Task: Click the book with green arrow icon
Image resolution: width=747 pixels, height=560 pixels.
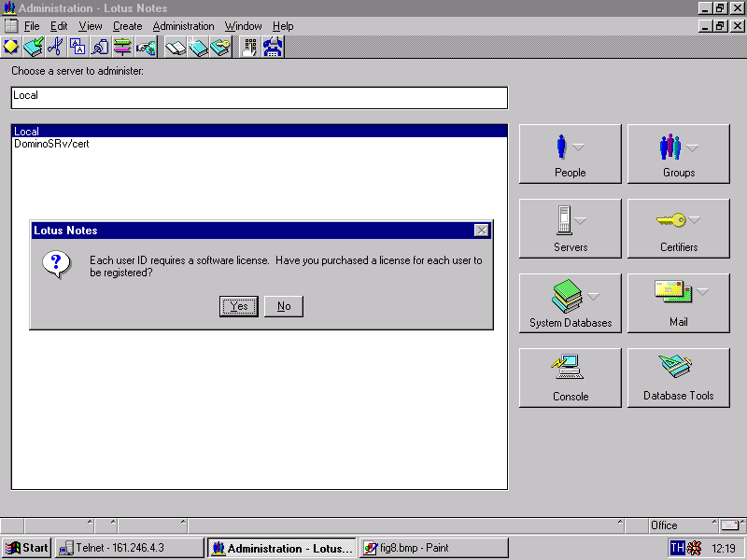Action: click(34, 48)
